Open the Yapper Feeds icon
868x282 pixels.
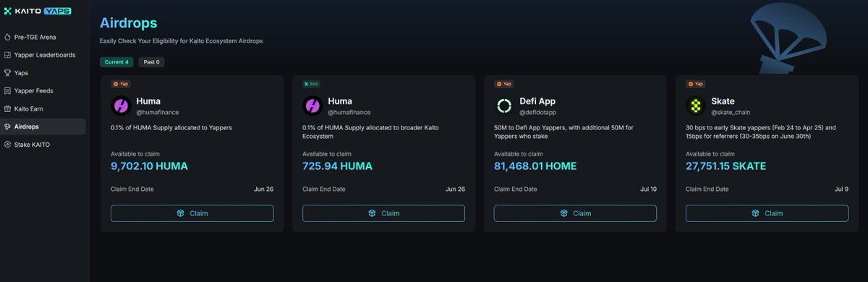(7, 91)
